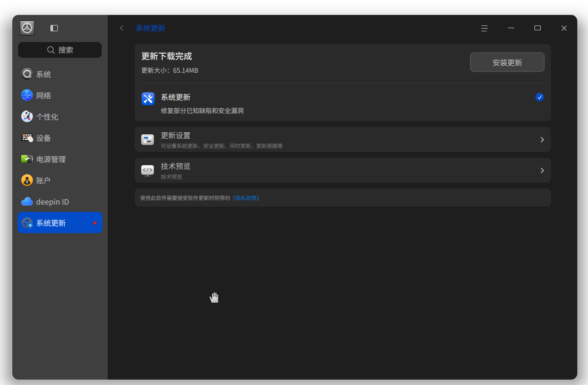Image resolution: width=588 pixels, height=385 pixels.
Task: Click the 安装更新 button
Action: point(507,62)
